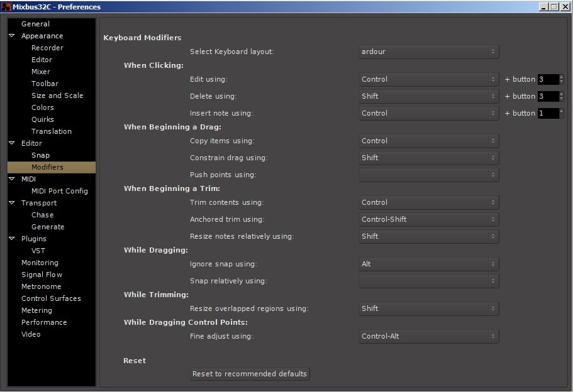This screenshot has width=573, height=392.
Task: Open the Edit using modifier dropdown
Action: click(429, 79)
